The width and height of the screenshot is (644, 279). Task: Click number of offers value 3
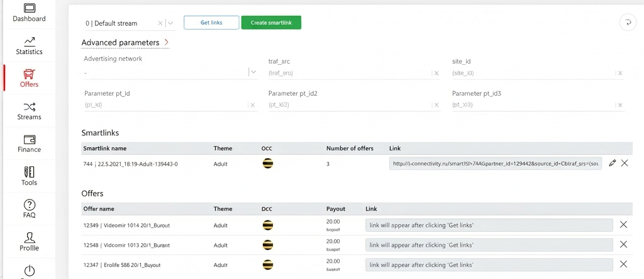(328, 164)
